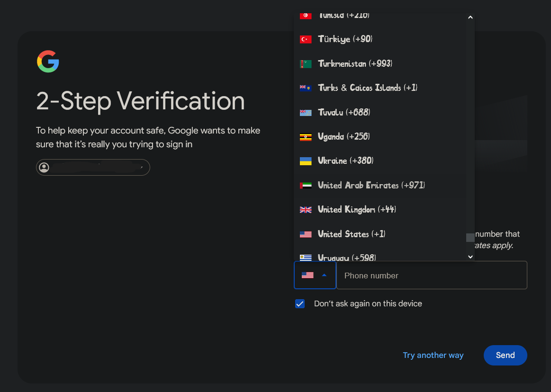Click the Turkmenistan flag icon
The image size is (551, 392).
pyautogui.click(x=306, y=64)
